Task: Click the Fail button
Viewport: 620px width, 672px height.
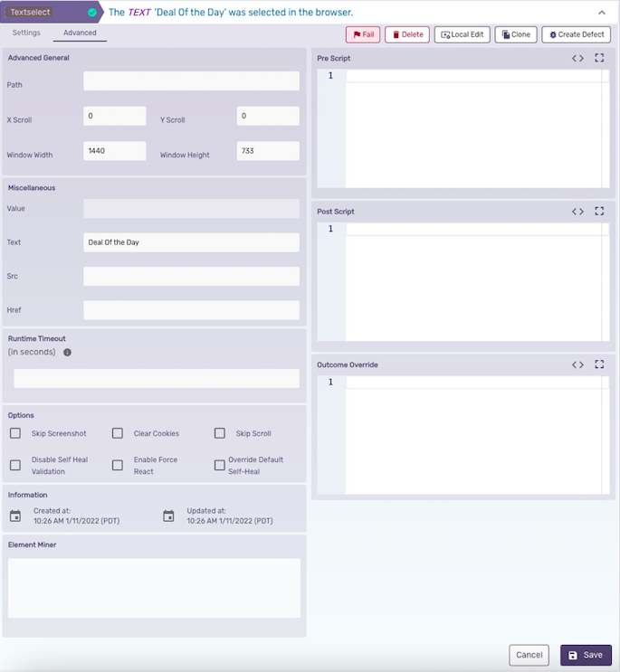Action: (x=363, y=34)
